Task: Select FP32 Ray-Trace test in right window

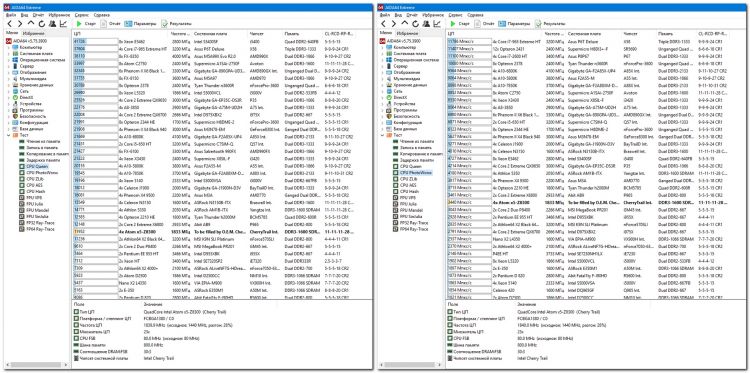Action: [414, 223]
